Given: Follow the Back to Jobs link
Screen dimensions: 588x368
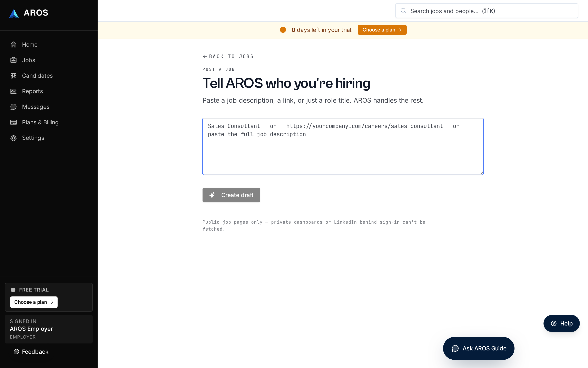Looking at the screenshot, I should point(228,56).
